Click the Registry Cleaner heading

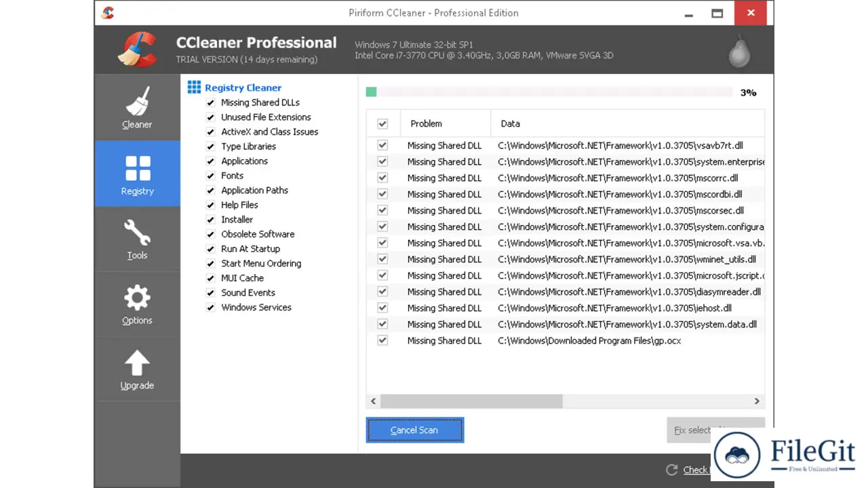(x=243, y=87)
